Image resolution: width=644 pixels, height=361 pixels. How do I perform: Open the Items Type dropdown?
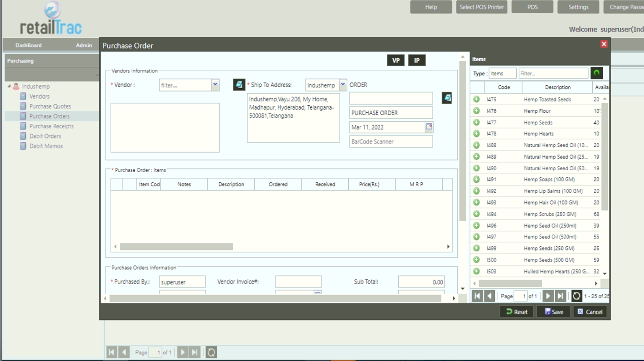(502, 73)
